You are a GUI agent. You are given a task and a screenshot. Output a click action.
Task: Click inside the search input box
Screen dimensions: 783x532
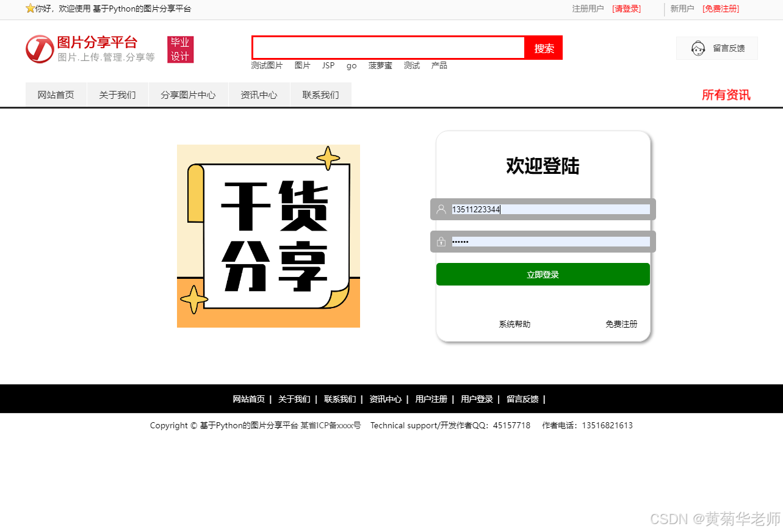[x=388, y=48]
